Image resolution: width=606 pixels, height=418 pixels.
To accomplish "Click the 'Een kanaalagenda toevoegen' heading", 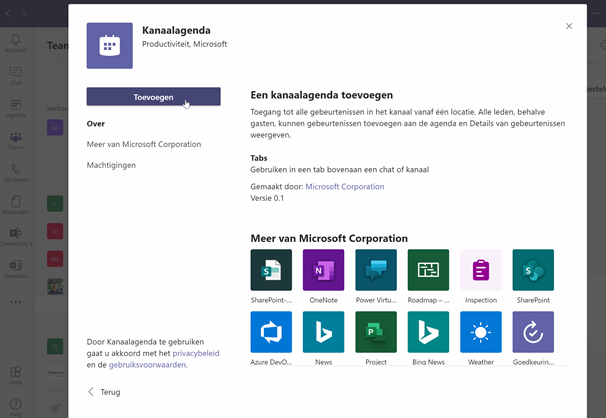I will 322,95.
